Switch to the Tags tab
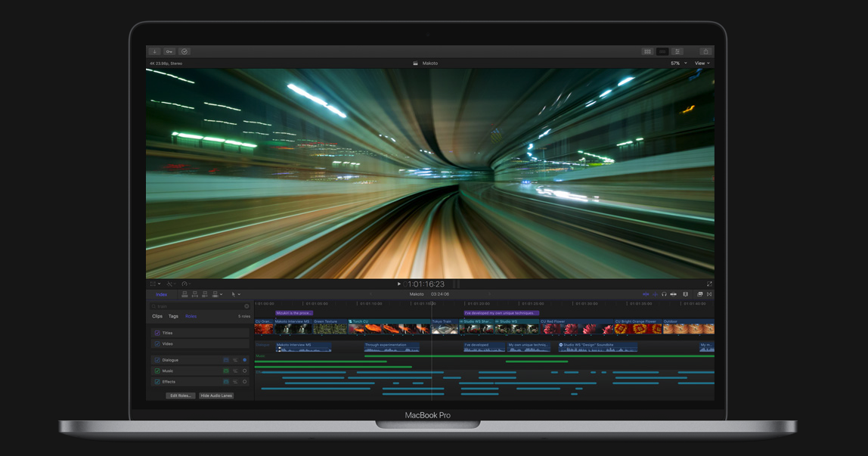Screen dimensions: 868x456 (173, 316)
